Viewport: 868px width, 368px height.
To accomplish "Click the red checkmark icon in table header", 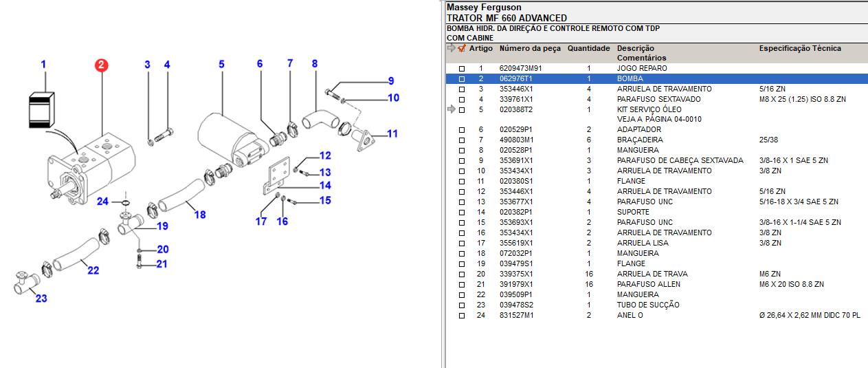I will point(462,48).
